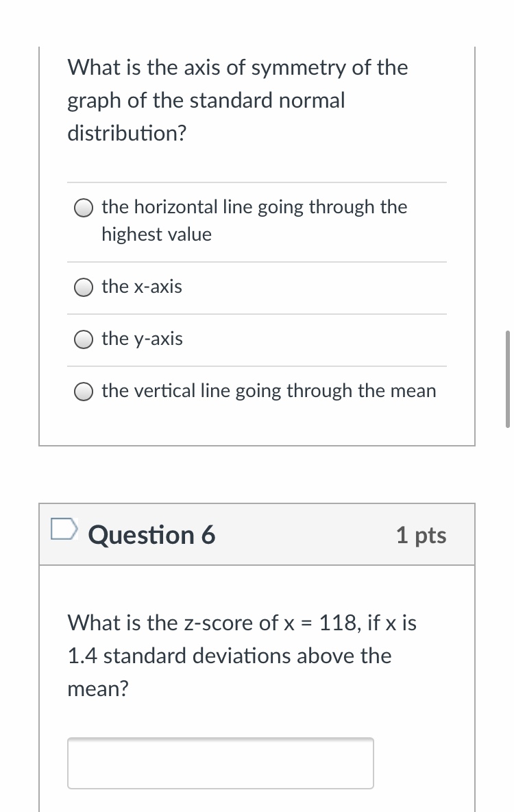Viewport: 514px width, 812px height.
Task: Click the 'the x-axis' answer label
Action: coord(142,287)
